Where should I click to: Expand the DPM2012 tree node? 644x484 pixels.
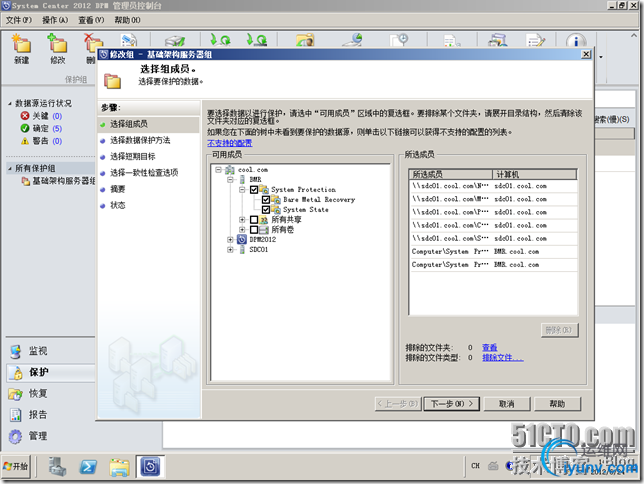click(x=230, y=240)
